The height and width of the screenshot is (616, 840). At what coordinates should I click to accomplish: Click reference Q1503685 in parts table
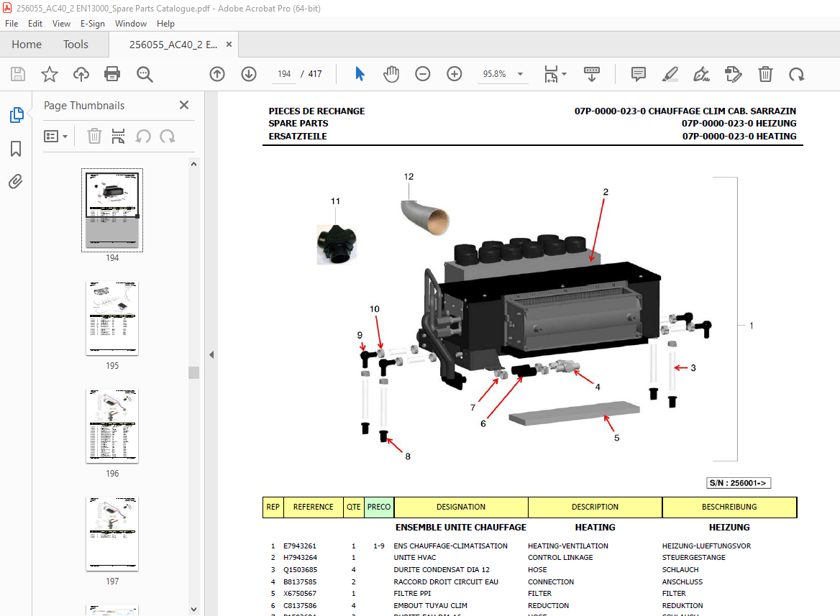(300, 570)
